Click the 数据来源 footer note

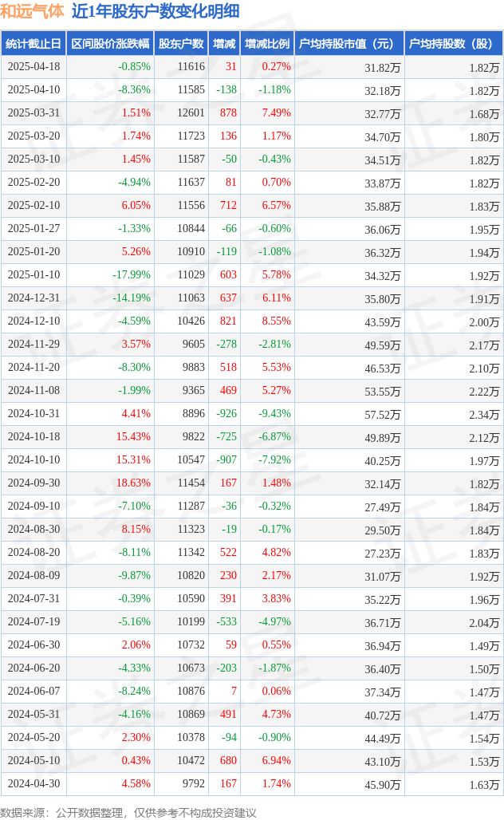coord(128,812)
